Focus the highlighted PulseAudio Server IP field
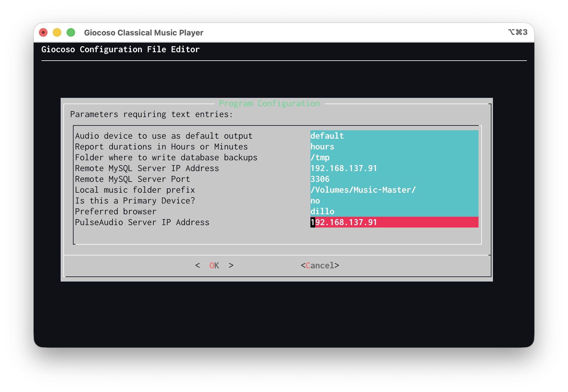Image resolution: width=568 pixels, height=392 pixels. [394, 222]
